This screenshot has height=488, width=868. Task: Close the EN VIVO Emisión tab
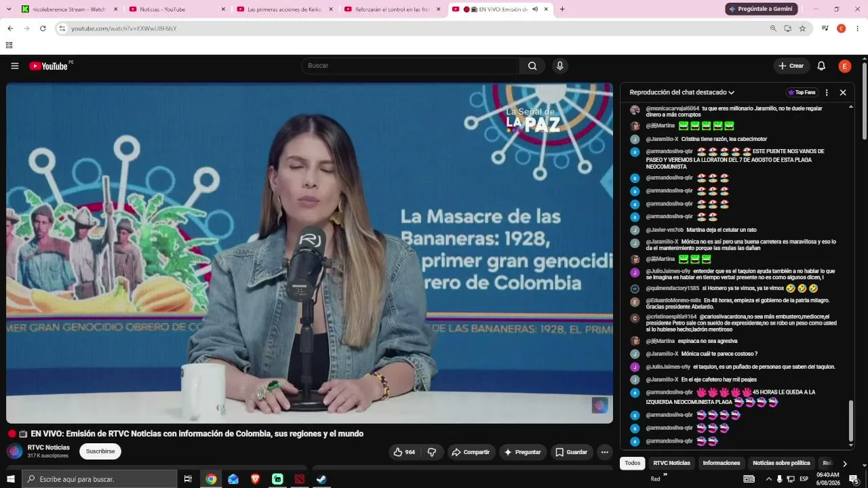[546, 9]
